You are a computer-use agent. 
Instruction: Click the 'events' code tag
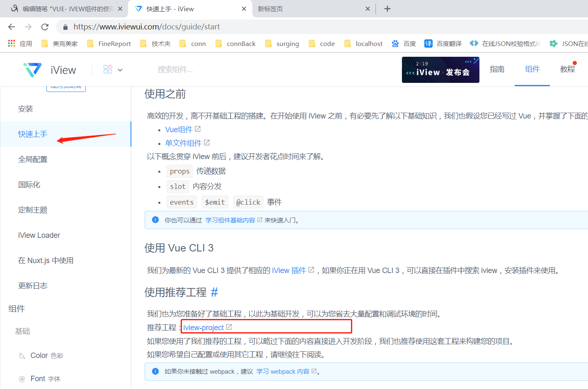181,202
